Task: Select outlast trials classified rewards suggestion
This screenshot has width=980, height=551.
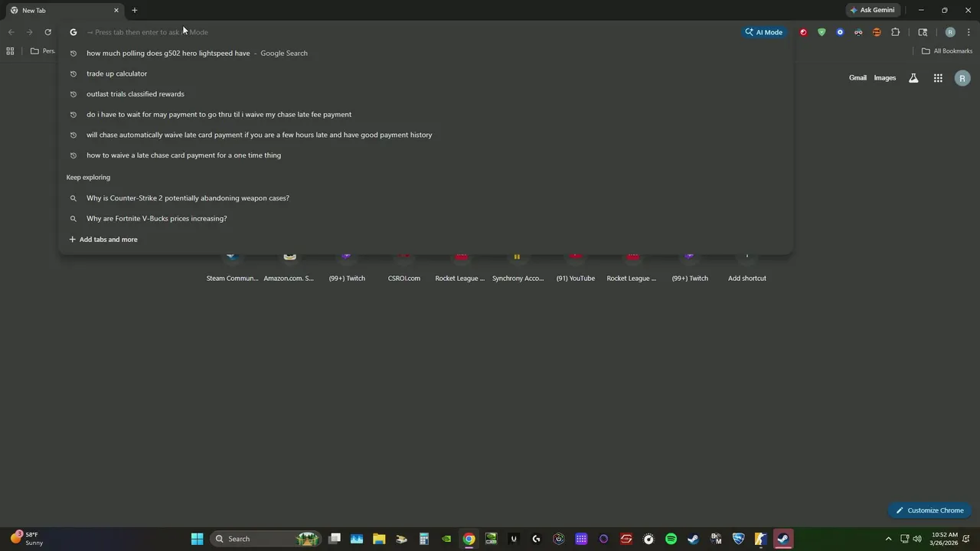Action: [426, 94]
